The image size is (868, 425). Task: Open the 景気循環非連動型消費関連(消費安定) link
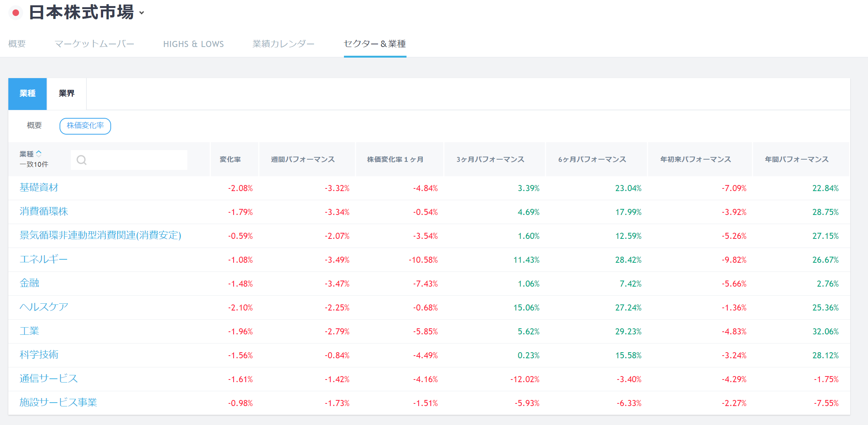(100, 235)
